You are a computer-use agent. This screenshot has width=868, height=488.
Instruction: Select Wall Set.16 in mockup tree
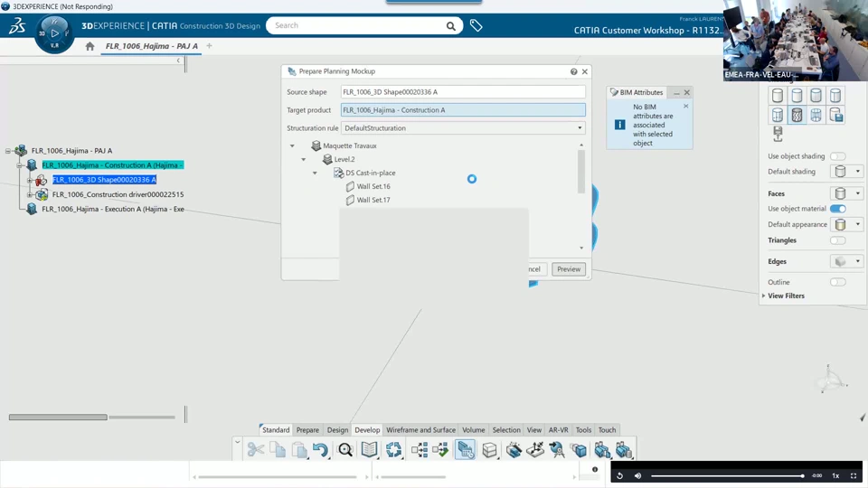[x=373, y=186]
